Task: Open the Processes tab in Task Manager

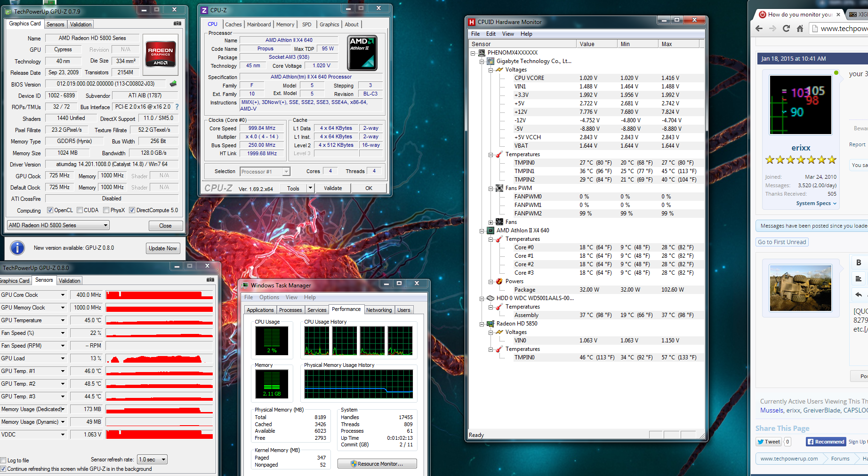Action: (x=290, y=310)
